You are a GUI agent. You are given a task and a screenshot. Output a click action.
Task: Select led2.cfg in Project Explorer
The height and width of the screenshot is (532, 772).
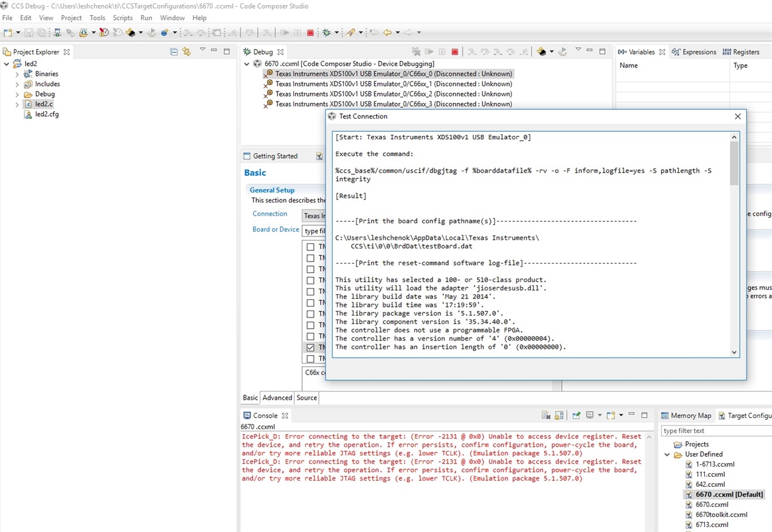[41, 114]
